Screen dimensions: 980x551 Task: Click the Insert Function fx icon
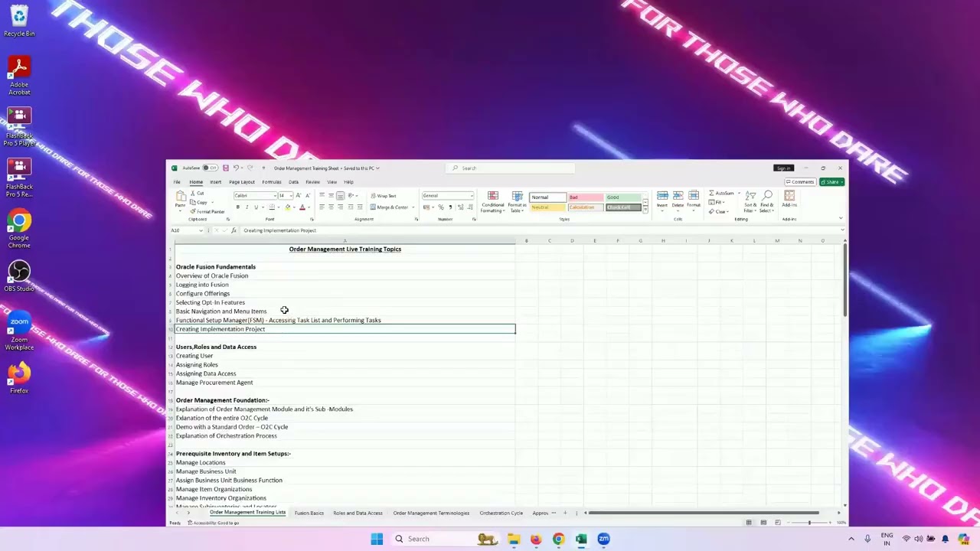click(x=234, y=230)
